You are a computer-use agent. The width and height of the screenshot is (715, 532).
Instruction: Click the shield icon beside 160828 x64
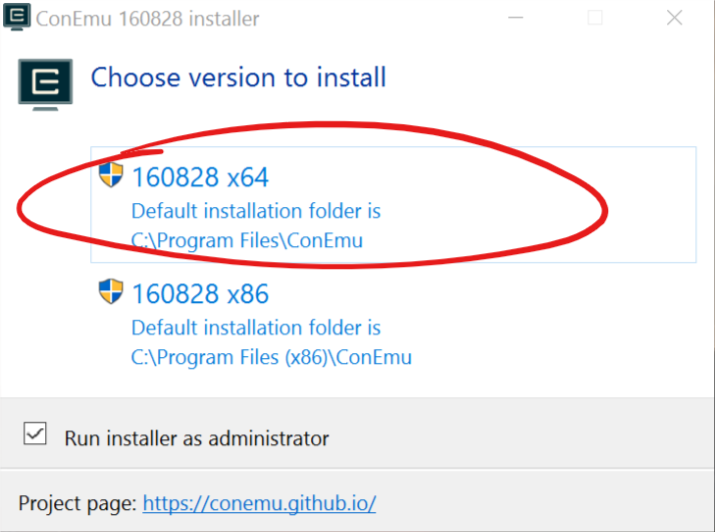click(x=110, y=176)
